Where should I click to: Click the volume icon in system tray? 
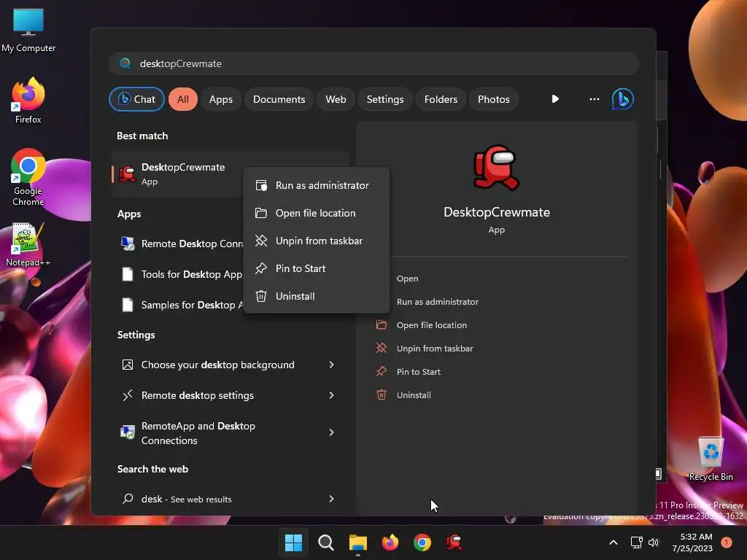pyautogui.click(x=654, y=542)
